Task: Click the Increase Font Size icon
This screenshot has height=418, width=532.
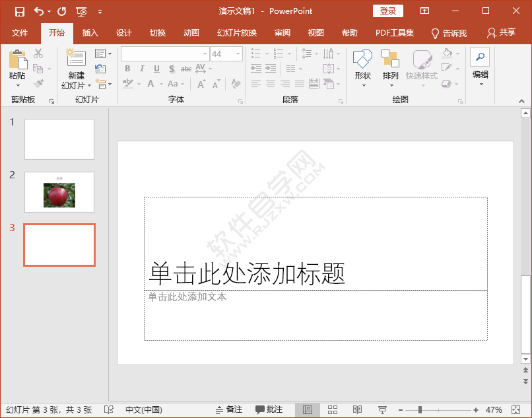Action: pos(200,83)
